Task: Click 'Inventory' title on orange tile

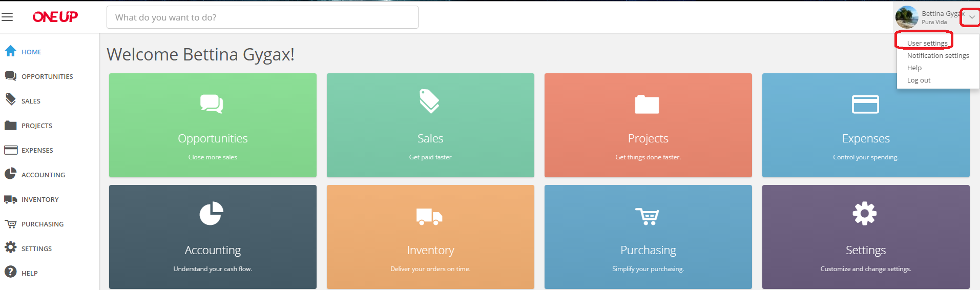Action: coord(430,250)
